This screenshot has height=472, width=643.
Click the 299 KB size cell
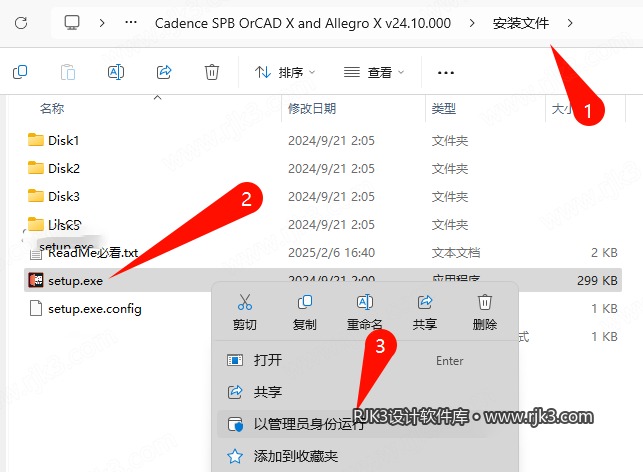pyautogui.click(x=597, y=281)
